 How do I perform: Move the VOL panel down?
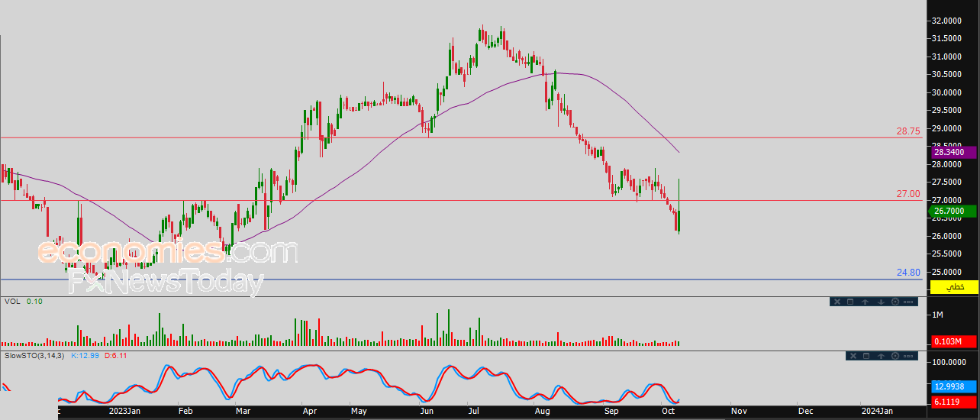(x=881, y=302)
